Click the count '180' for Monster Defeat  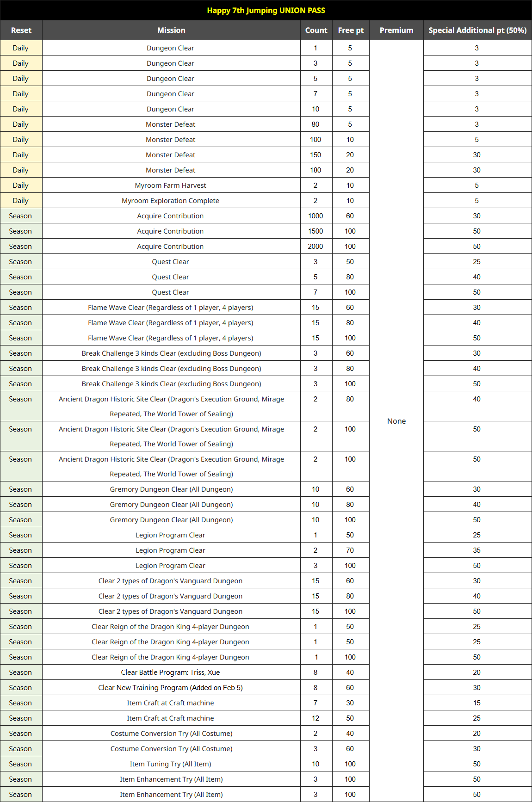coord(315,170)
